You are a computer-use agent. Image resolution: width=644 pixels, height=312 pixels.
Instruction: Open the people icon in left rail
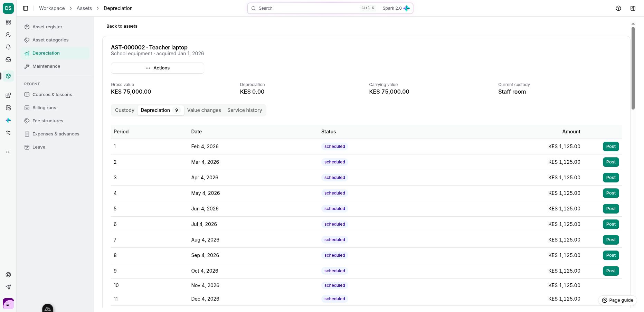click(x=8, y=35)
